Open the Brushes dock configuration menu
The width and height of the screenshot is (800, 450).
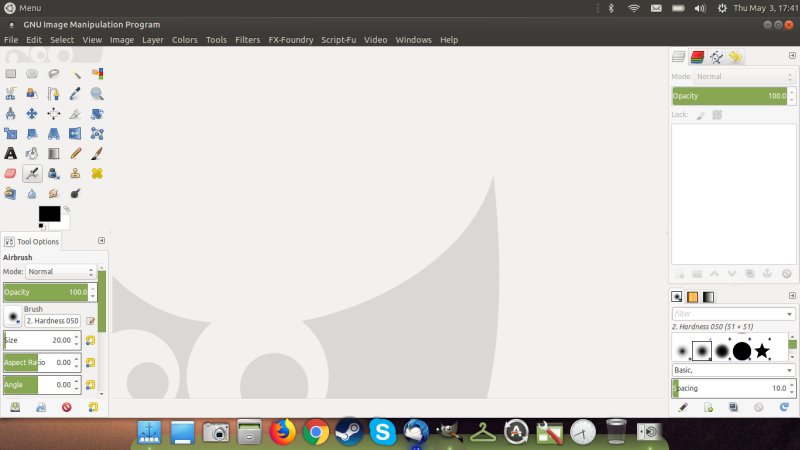tap(792, 296)
